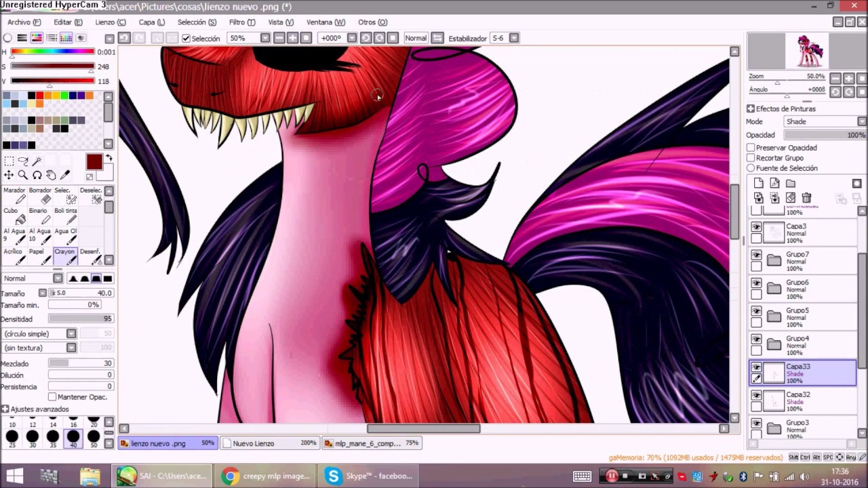Open the rotation angle dropdown
Viewport: 868px width, 488px height.
(x=353, y=38)
